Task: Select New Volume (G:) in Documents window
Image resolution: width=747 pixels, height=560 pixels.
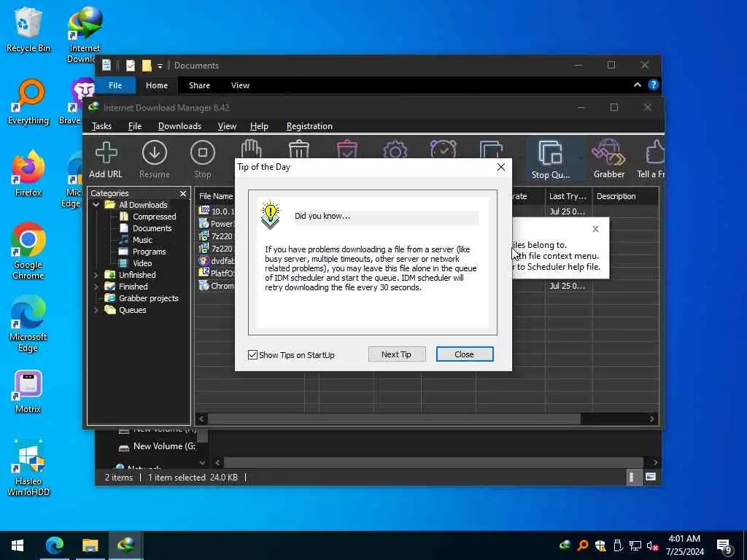Action: click(x=164, y=446)
